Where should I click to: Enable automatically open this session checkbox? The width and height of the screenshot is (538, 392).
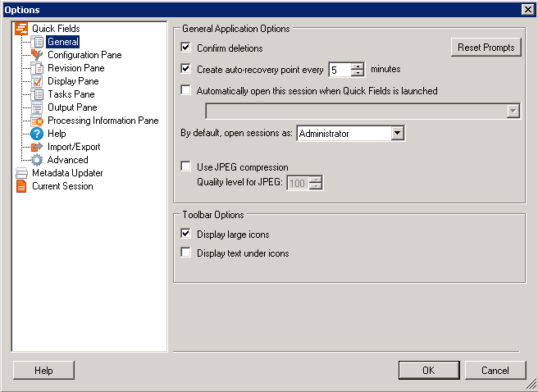(x=185, y=90)
